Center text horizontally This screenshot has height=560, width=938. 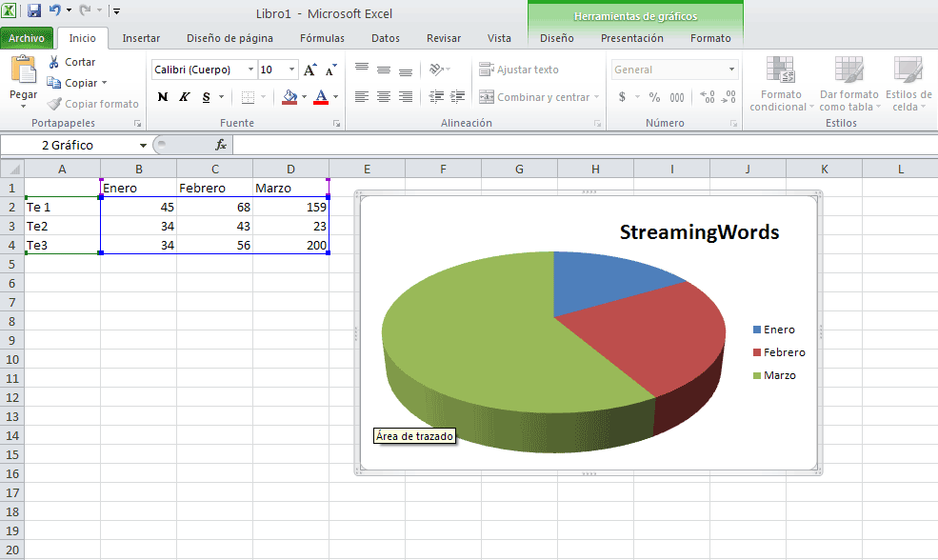tap(384, 96)
